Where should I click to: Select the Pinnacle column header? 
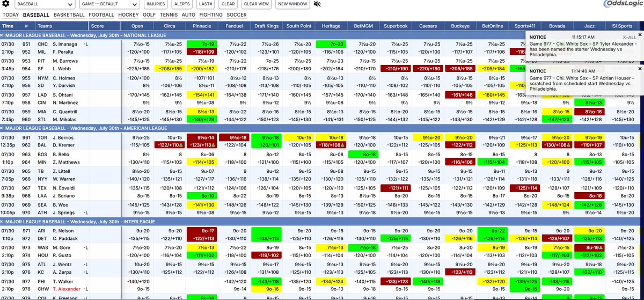pyautogui.click(x=202, y=25)
